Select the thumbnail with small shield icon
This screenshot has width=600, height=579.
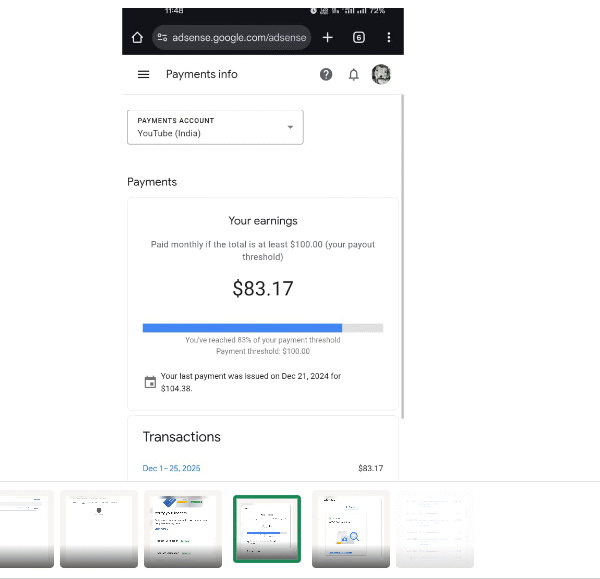click(x=99, y=529)
